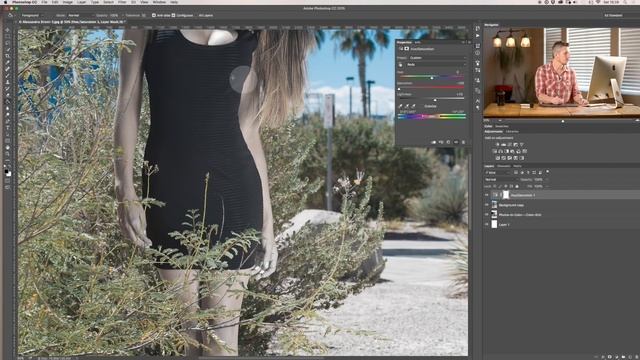Add an Invert adjustment

click(x=498, y=158)
